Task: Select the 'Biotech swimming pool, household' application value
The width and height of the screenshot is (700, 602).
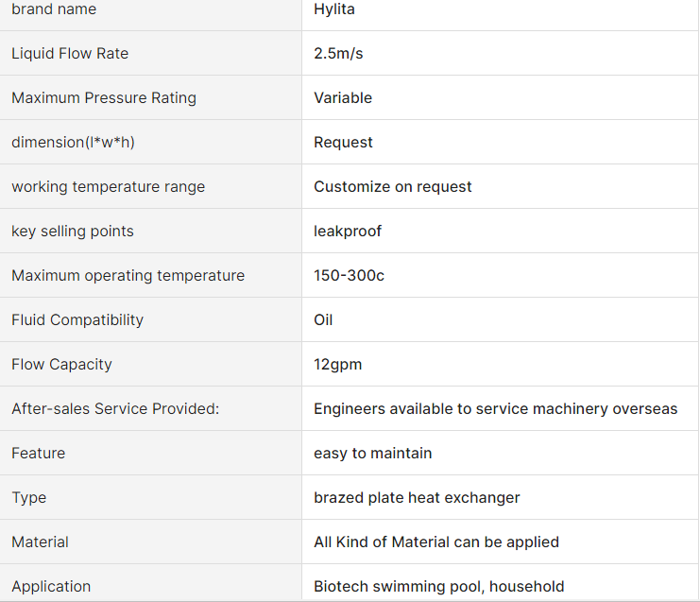Action: tap(438, 587)
